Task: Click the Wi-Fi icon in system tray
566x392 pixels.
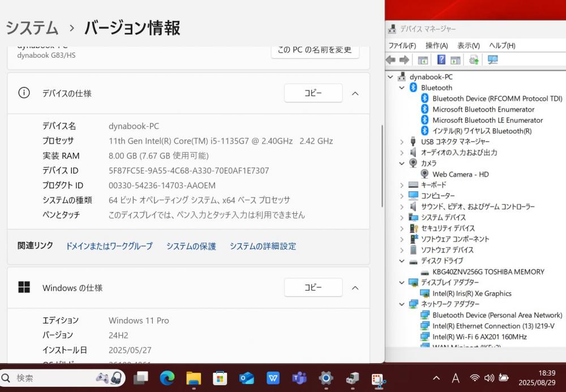Action: [475, 377]
